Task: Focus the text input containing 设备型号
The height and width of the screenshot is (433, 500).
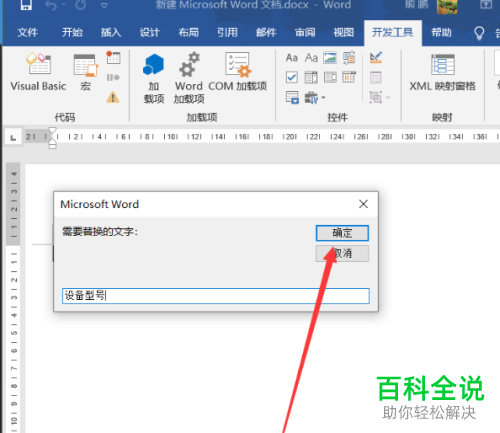Action: click(216, 296)
